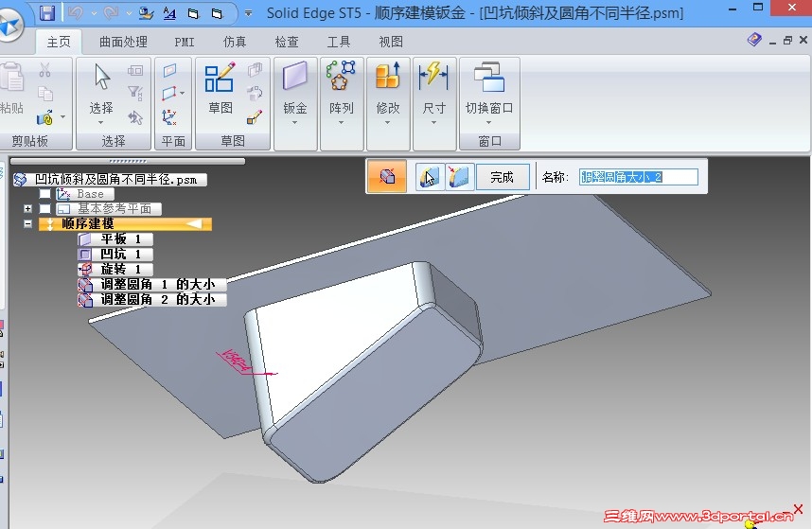The height and width of the screenshot is (529, 812).
Task: Redo the last undone action
Action: [111, 13]
